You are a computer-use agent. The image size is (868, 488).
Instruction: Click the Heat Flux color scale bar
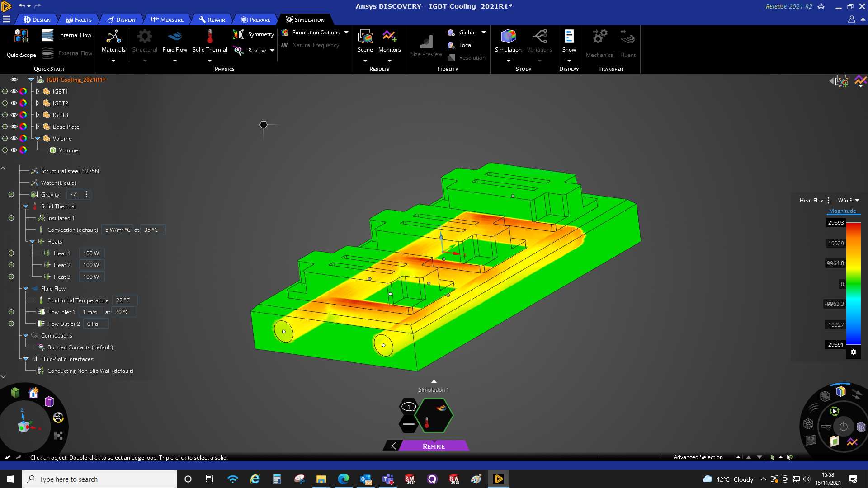click(854, 283)
